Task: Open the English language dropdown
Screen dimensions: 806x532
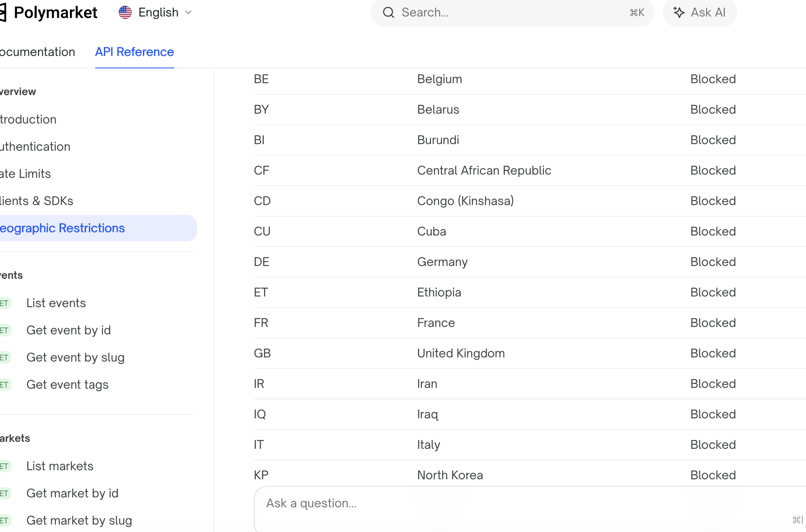Action: [x=158, y=12]
